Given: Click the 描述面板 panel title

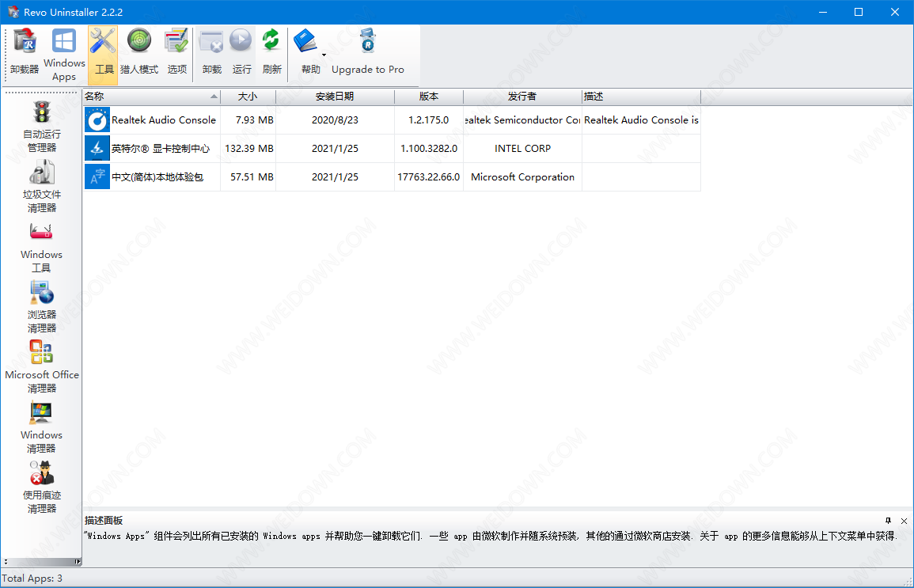Looking at the screenshot, I should 104,521.
